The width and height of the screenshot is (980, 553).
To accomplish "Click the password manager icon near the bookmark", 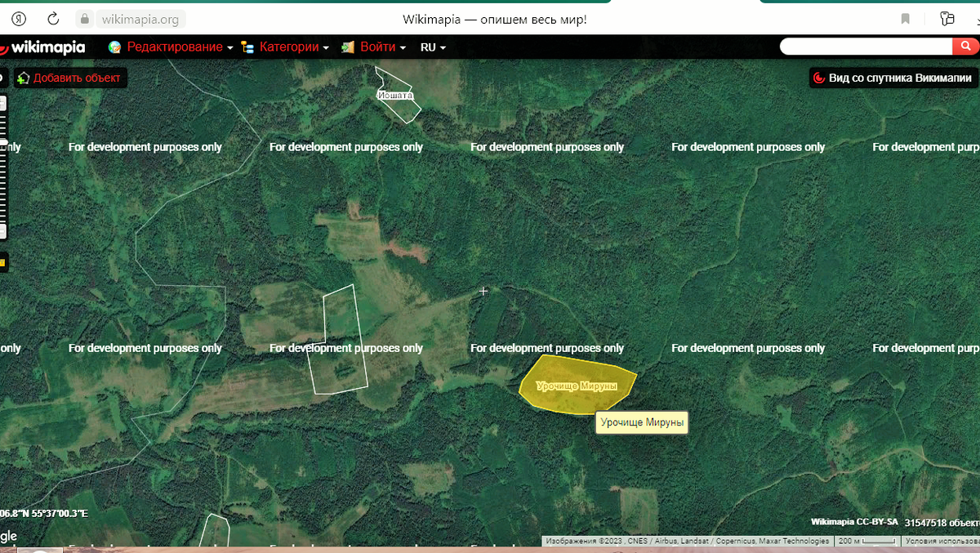I will [947, 17].
